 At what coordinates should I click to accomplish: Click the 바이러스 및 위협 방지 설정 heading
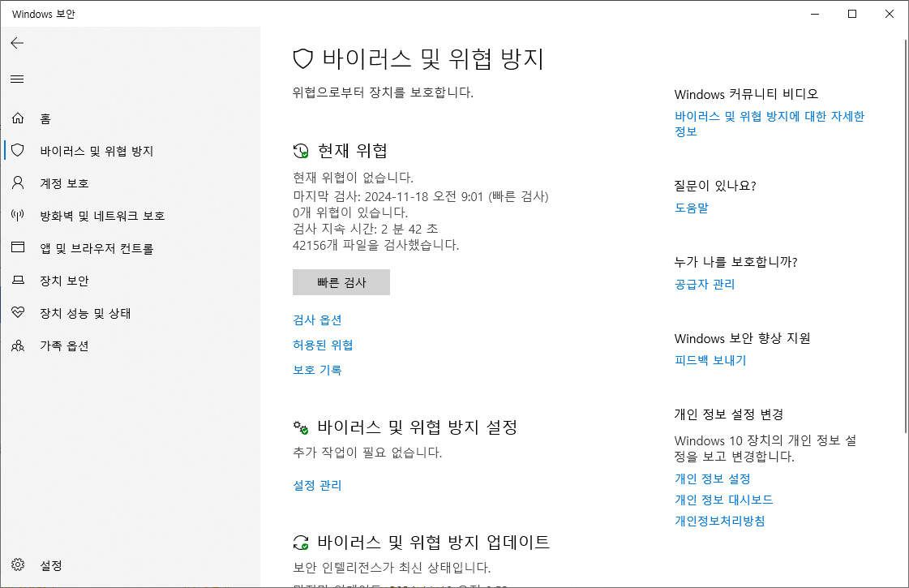418,428
